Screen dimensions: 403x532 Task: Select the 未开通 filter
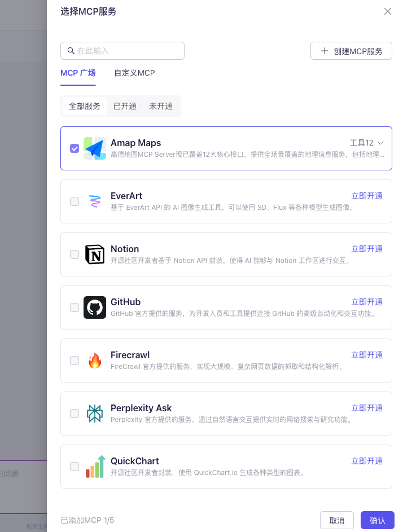point(161,106)
